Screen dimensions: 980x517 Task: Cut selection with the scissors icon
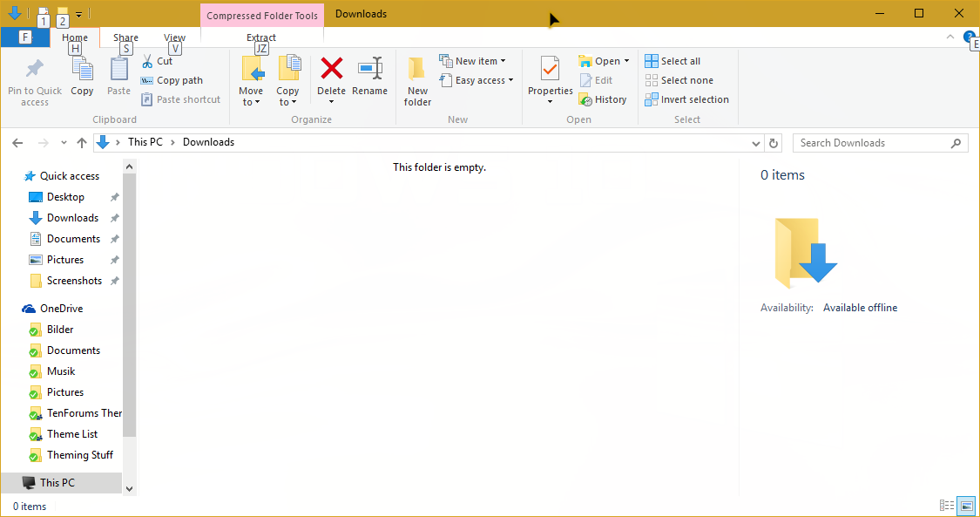click(x=147, y=61)
